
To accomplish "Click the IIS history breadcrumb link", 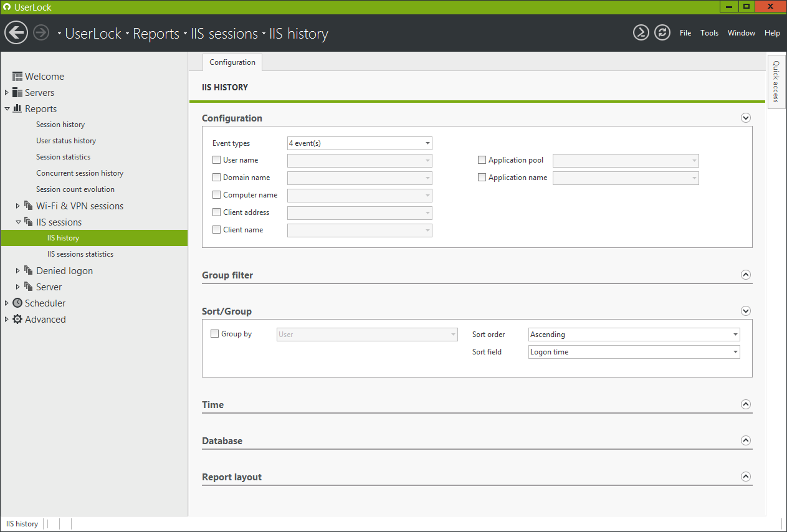I will [298, 34].
